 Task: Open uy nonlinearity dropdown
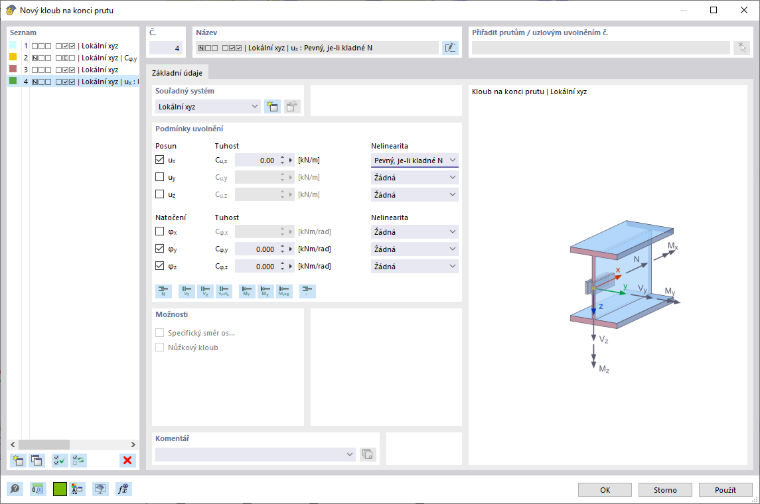tap(414, 178)
